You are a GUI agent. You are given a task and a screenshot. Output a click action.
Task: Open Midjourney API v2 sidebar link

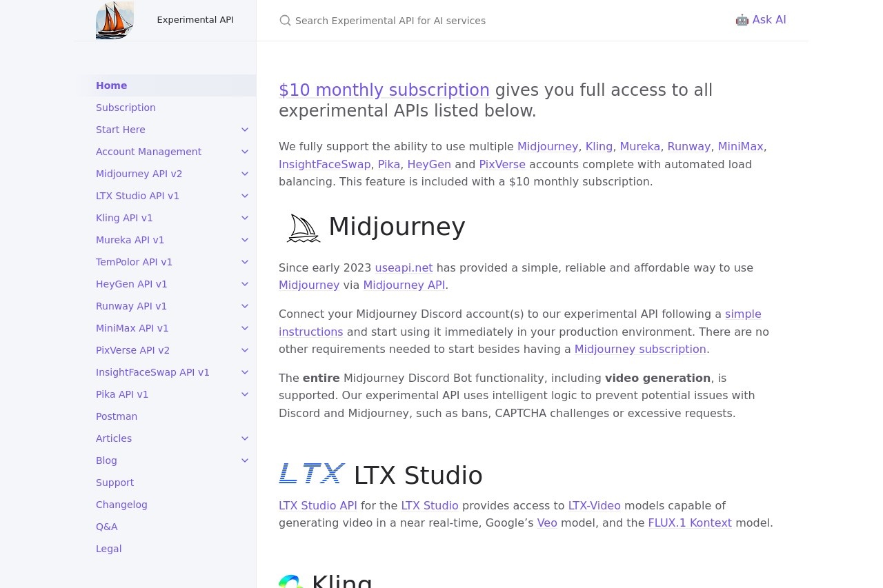tap(139, 174)
